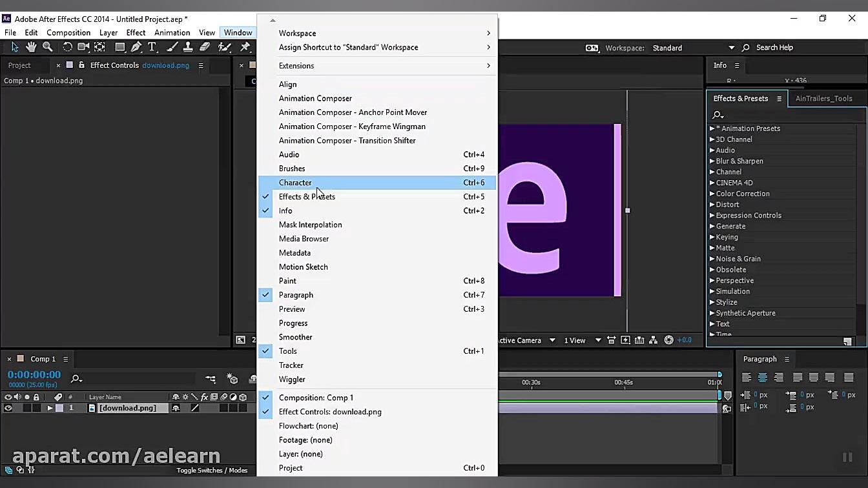Screen dimensions: 868x488
Task: Click the Reset Exposure aperture icon
Action: (x=668, y=340)
